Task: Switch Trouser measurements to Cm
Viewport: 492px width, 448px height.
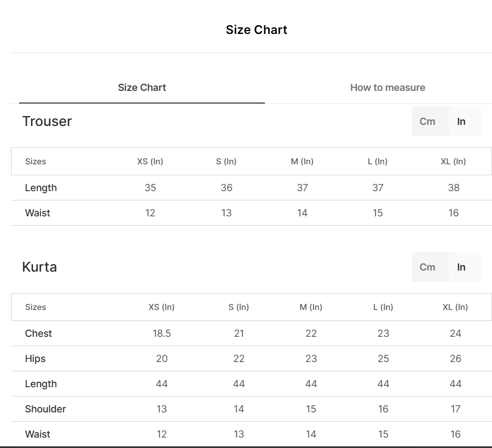Action: tap(427, 122)
